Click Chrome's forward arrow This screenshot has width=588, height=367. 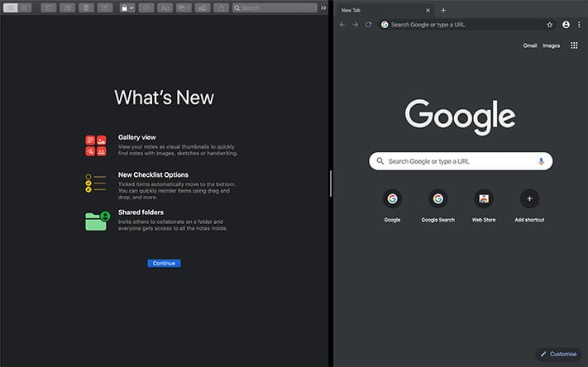coord(355,25)
